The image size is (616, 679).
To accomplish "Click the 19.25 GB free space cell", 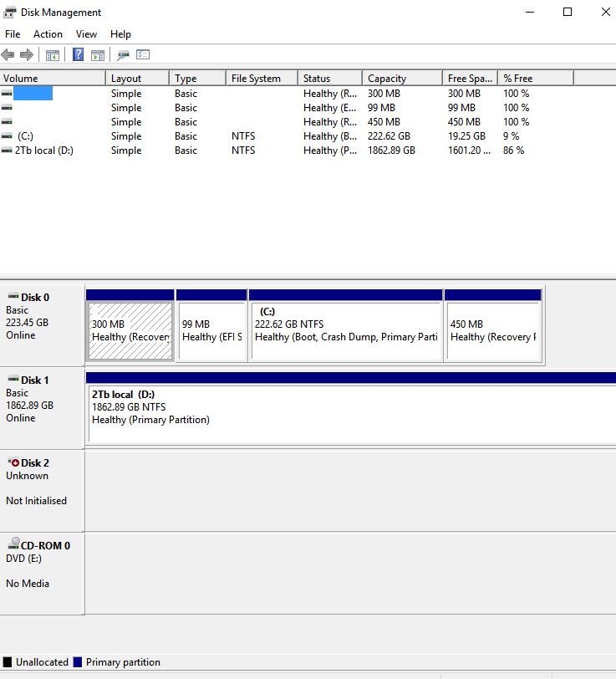I will point(466,136).
